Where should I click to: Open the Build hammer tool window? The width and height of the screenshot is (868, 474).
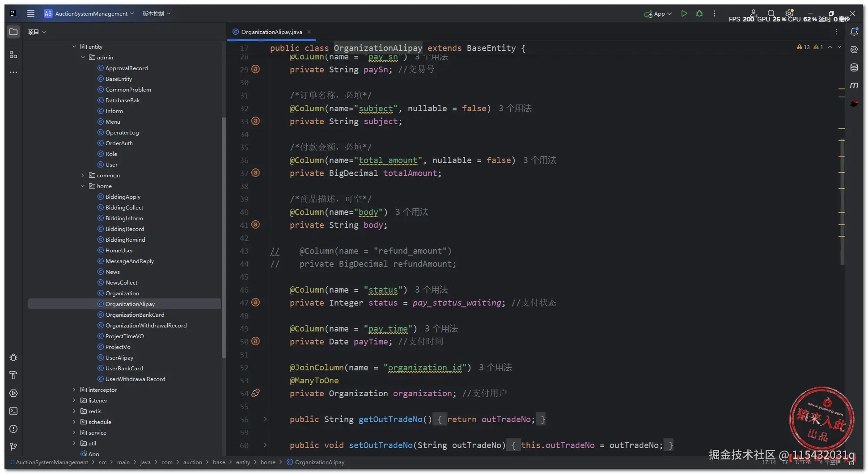tap(13, 375)
